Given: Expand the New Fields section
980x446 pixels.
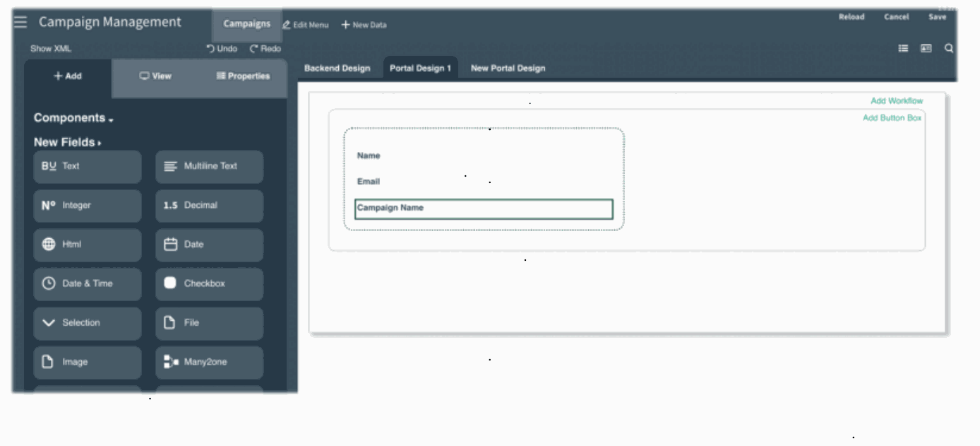Looking at the screenshot, I should (68, 142).
